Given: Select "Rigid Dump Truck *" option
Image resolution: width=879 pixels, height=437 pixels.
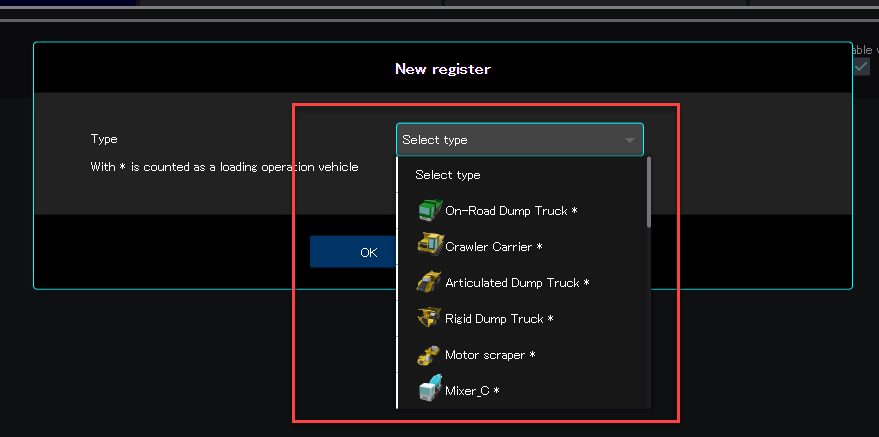Looking at the screenshot, I should click(521, 319).
